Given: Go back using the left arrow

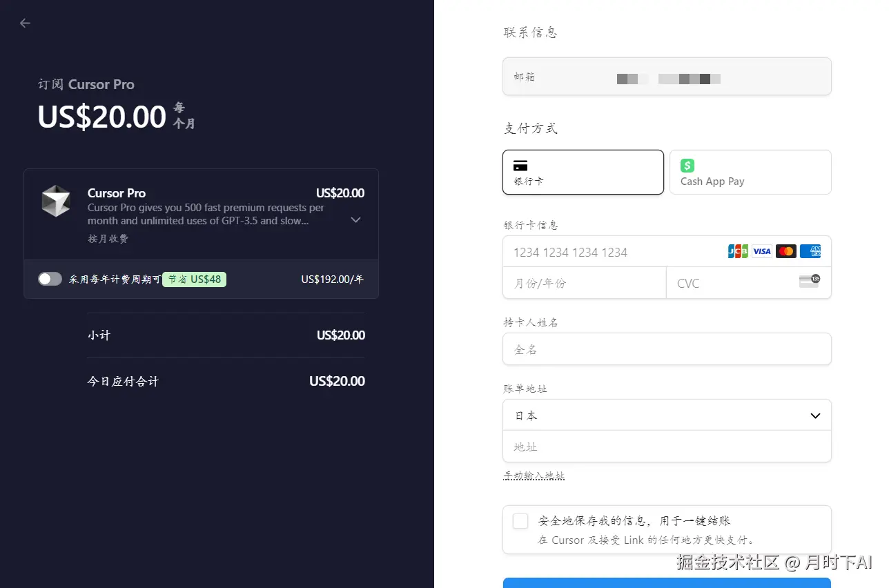Looking at the screenshot, I should tap(26, 23).
